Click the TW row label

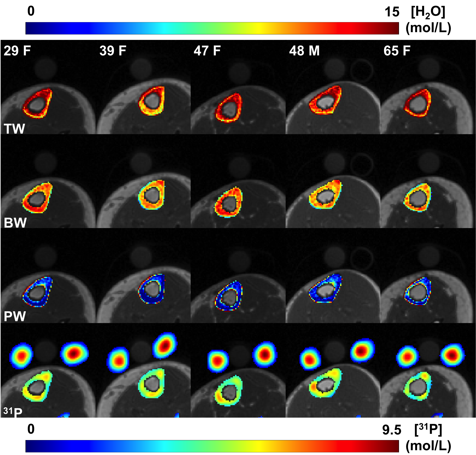(14, 129)
